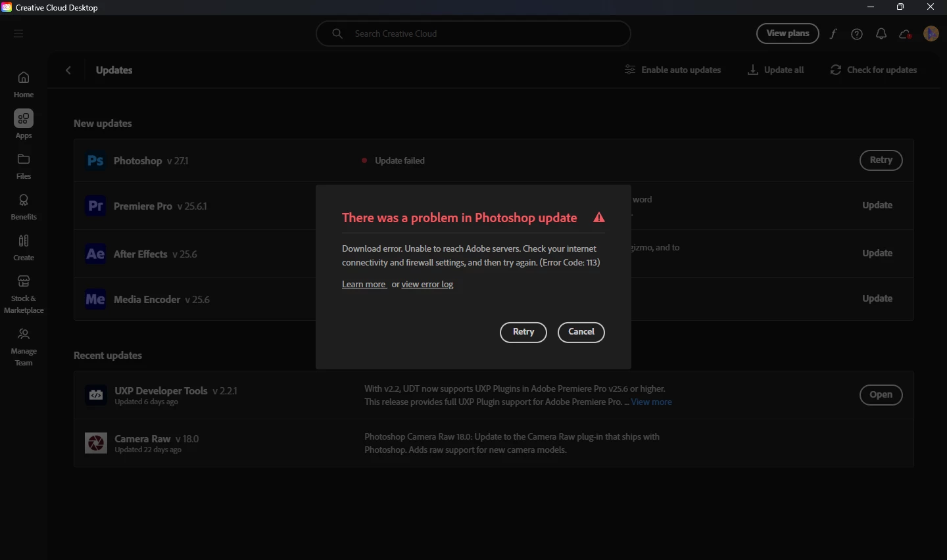The width and height of the screenshot is (947, 560).
Task: Click the Update failed status text
Action: (400, 160)
